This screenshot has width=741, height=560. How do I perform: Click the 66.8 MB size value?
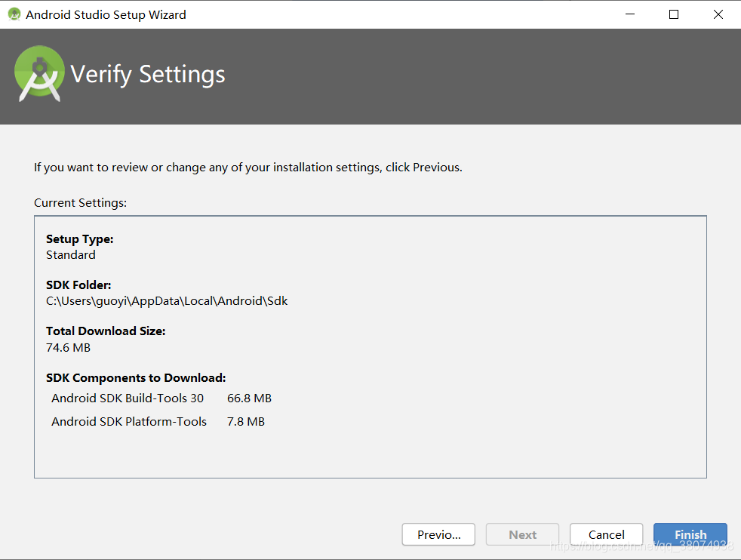[249, 398]
